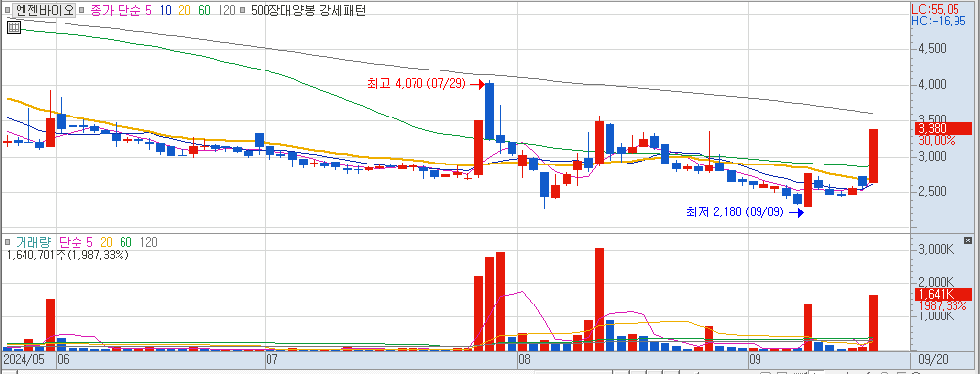Open the 500장대양봉 강세패턴 indicator label

coord(307,10)
